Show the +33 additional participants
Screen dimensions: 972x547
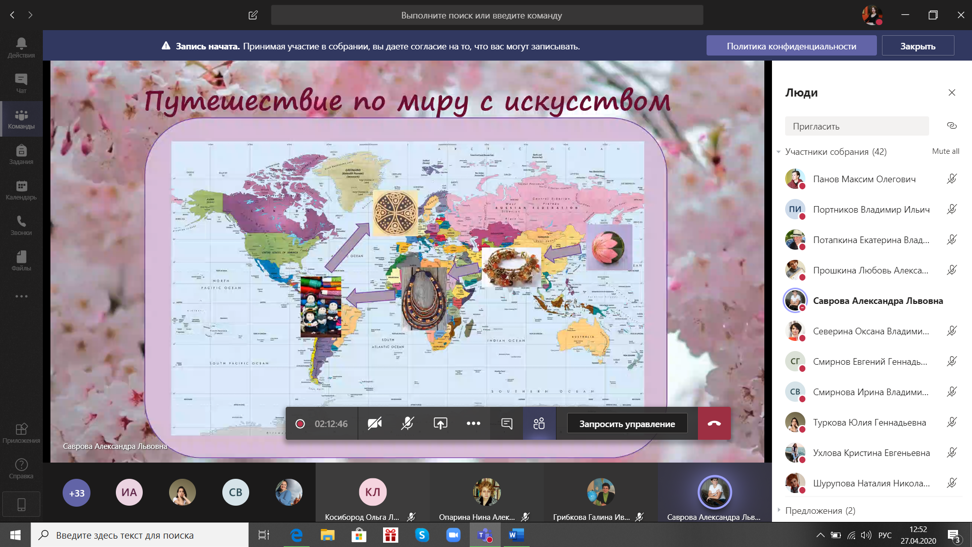tap(77, 492)
